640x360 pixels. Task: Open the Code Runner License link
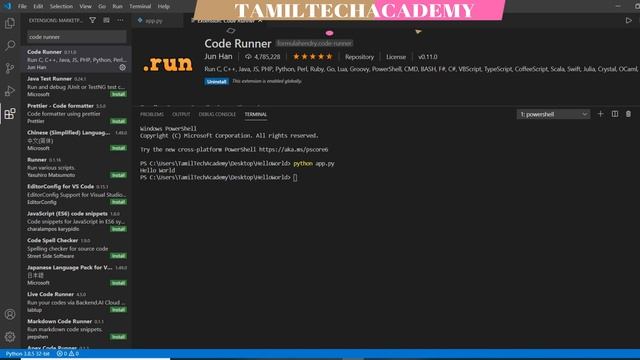point(396,57)
